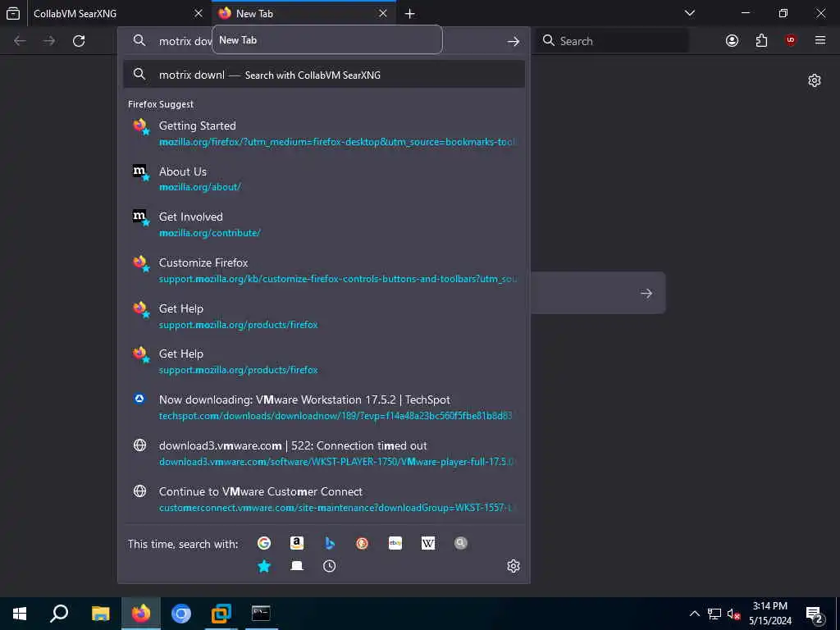Viewport: 840px width, 630px height.
Task: Open the first Get Help suggestion
Action: [324, 316]
